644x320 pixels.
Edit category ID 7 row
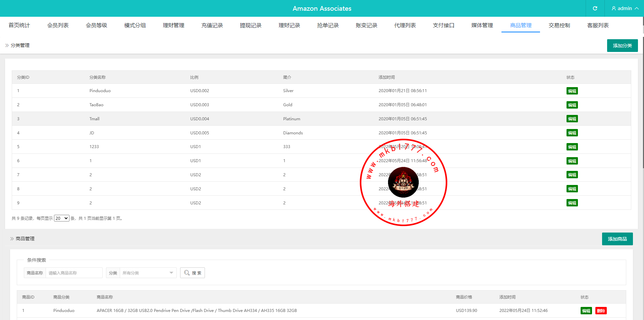click(572, 175)
